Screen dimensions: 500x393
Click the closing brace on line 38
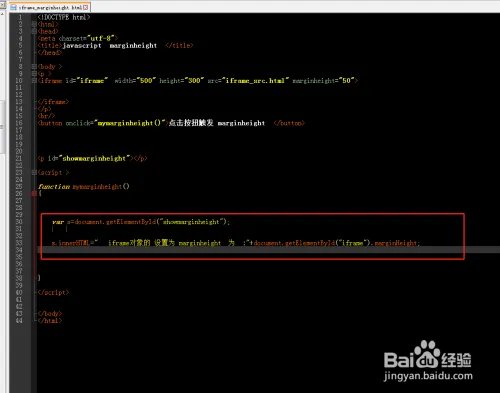click(39, 278)
